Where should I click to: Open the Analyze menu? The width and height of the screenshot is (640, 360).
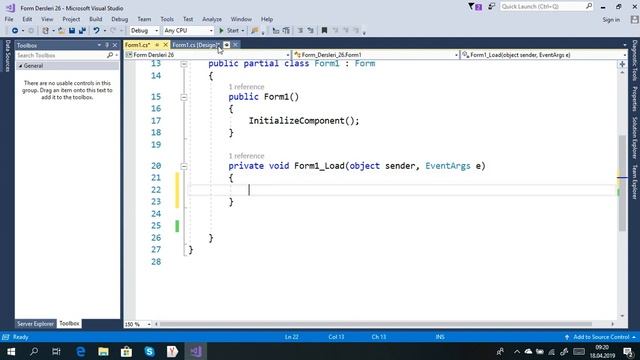212,19
